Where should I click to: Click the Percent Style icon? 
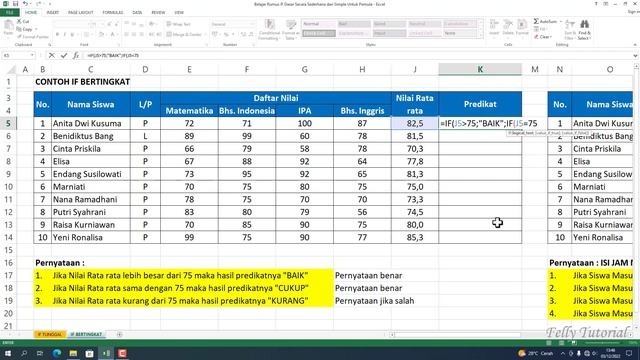pos(226,35)
